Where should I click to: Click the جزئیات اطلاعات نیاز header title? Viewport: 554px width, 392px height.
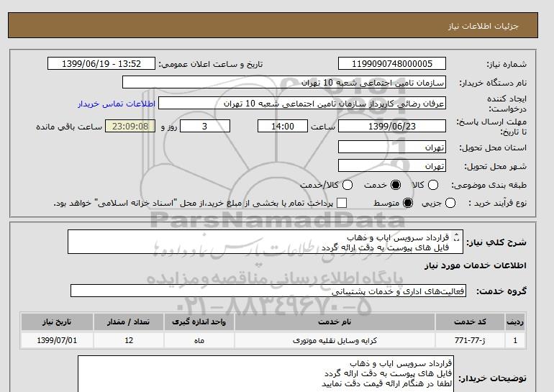[x=483, y=26]
